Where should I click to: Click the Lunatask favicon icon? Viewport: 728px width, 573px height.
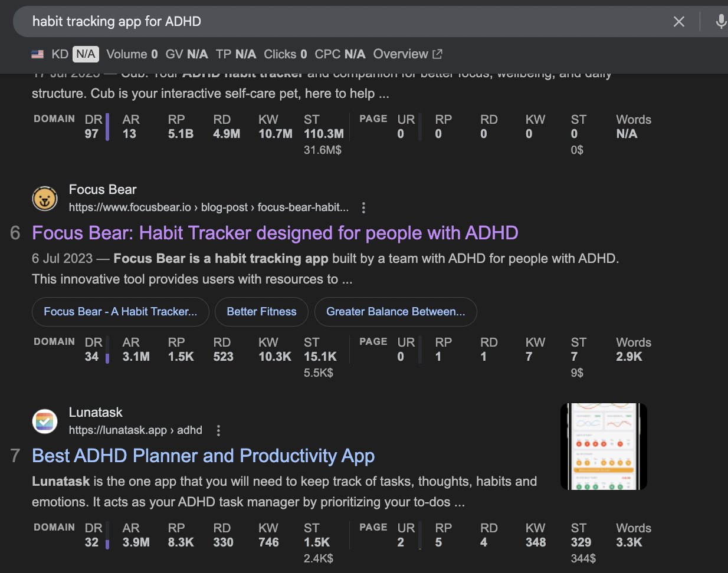pyautogui.click(x=45, y=421)
